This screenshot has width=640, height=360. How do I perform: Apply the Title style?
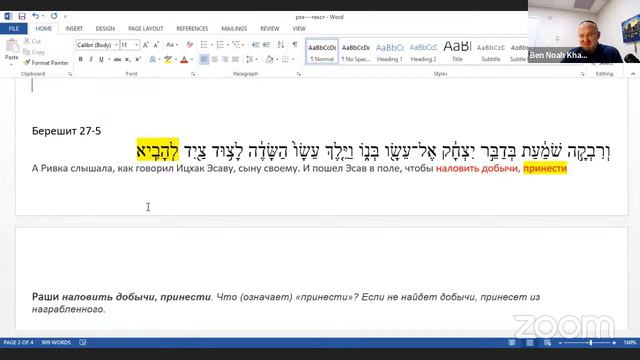(457, 52)
